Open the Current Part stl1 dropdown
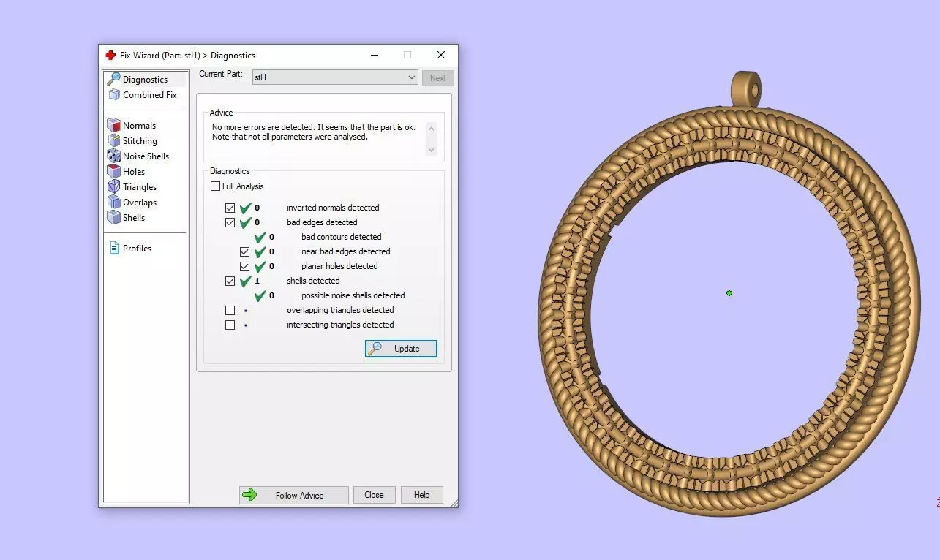 tap(335, 77)
